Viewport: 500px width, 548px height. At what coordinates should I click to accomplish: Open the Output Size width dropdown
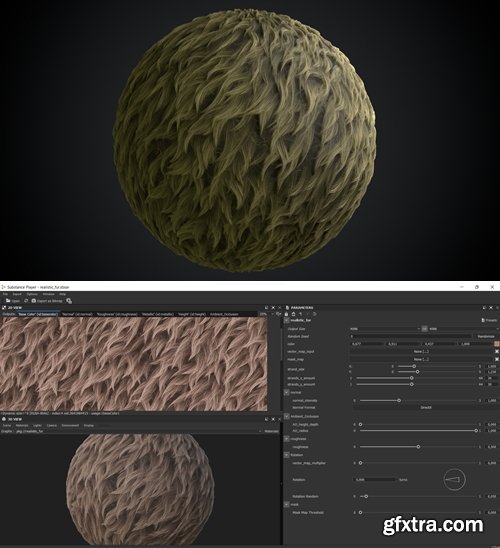(385, 329)
